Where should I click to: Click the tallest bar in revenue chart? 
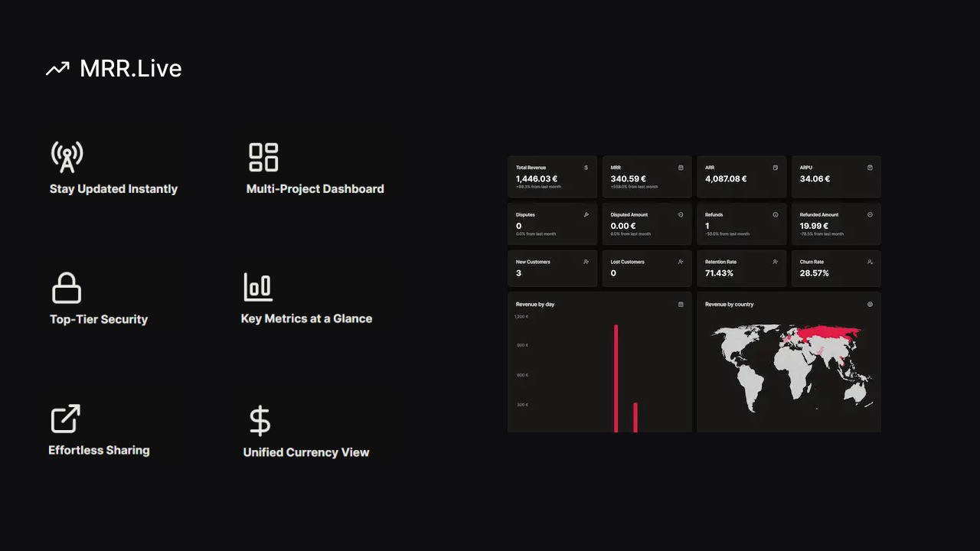pyautogui.click(x=616, y=378)
